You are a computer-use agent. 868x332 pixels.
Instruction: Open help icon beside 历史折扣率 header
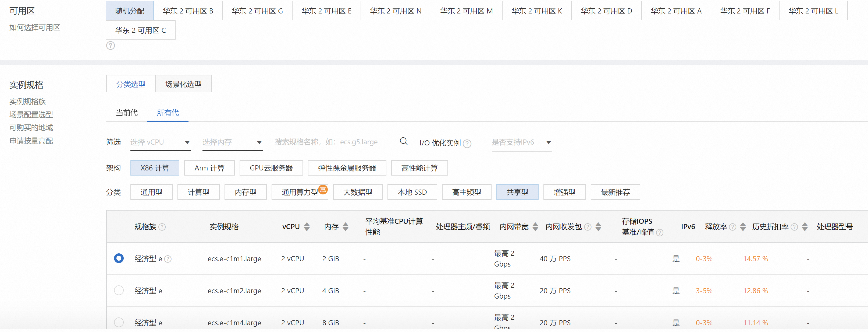[794, 227]
